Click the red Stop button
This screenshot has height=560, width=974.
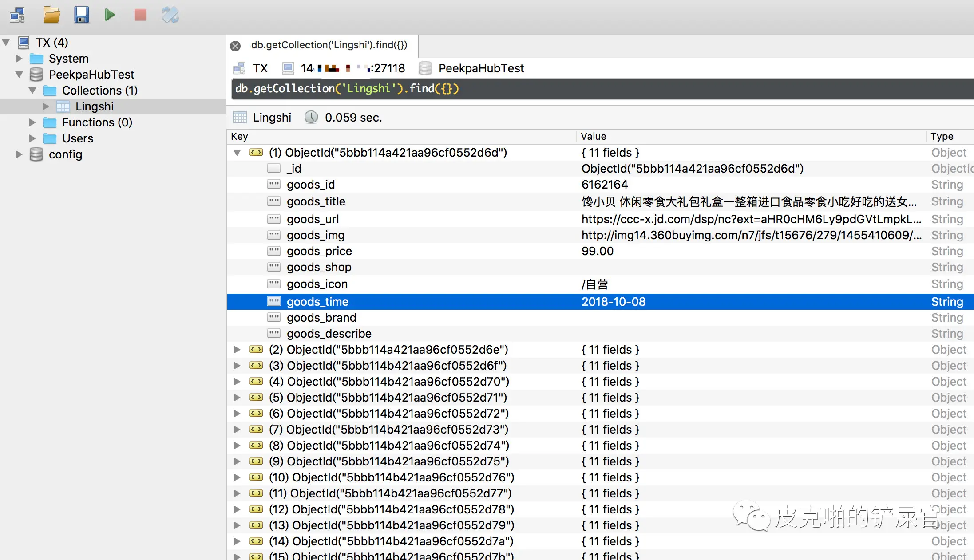tap(140, 15)
